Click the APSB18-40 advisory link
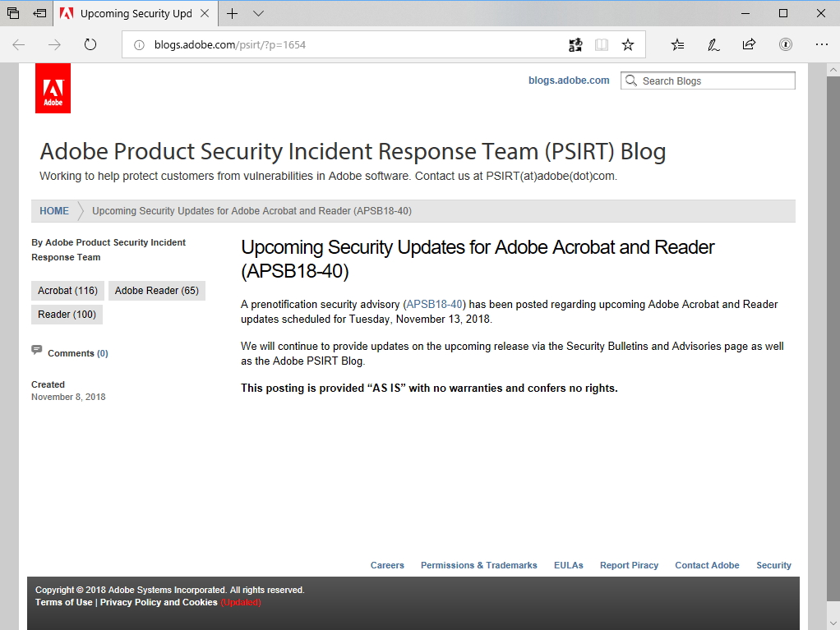840x630 pixels. [435, 304]
